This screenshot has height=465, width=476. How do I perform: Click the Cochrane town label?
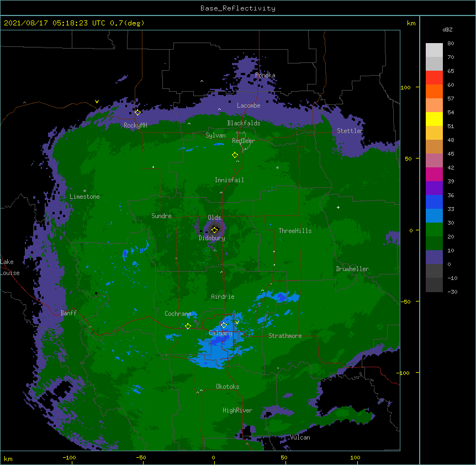click(178, 314)
